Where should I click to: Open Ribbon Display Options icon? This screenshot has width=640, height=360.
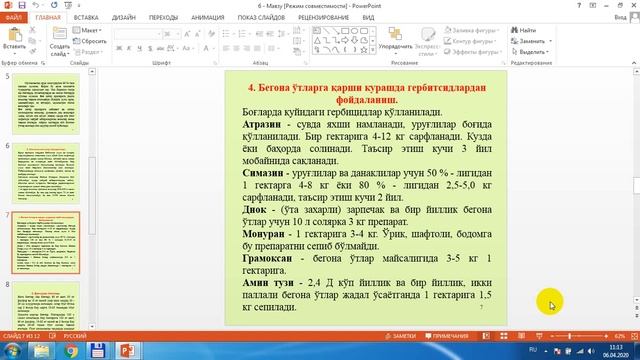(593, 5)
